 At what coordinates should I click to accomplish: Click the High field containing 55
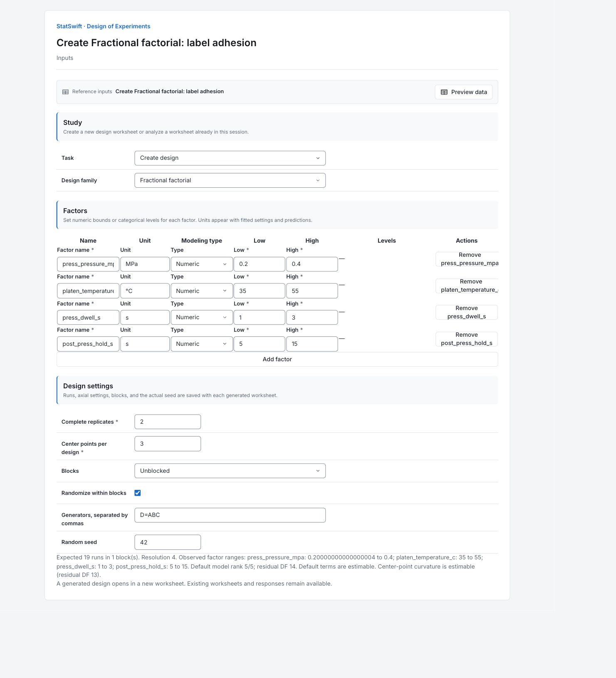coord(312,291)
